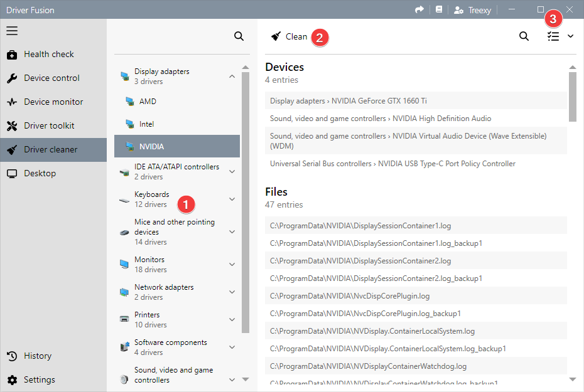Search entries in the details pane
This screenshot has height=392, width=584.
coord(524,36)
